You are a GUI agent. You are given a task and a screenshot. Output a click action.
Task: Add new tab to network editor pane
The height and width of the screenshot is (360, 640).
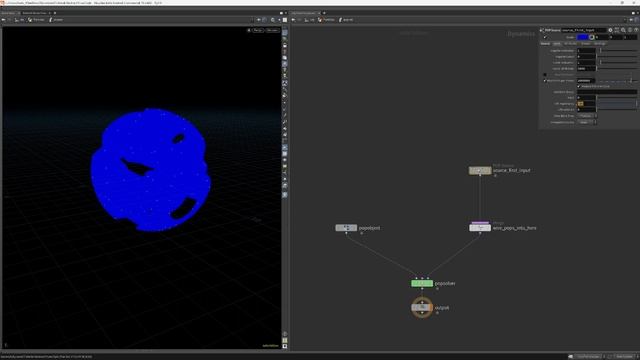pyautogui.click(x=324, y=13)
